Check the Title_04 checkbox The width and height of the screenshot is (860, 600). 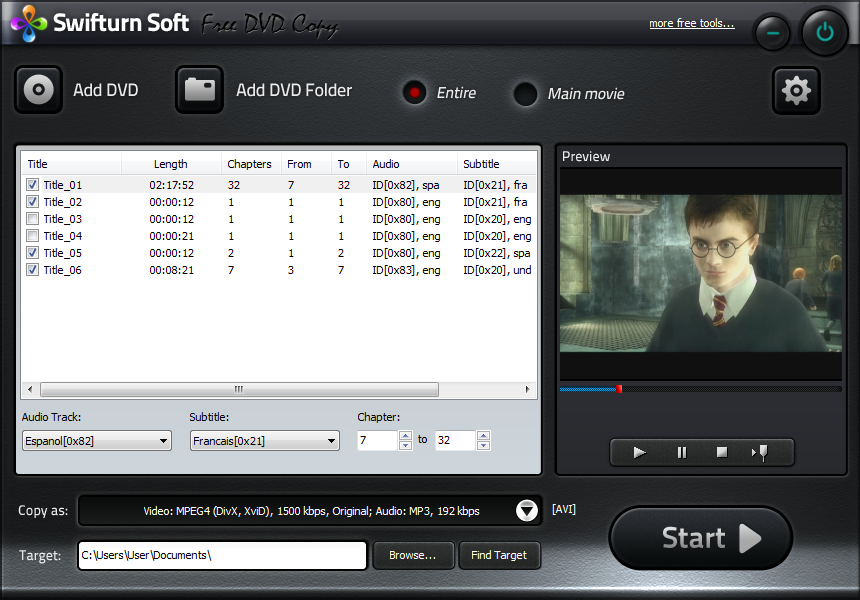click(x=33, y=236)
